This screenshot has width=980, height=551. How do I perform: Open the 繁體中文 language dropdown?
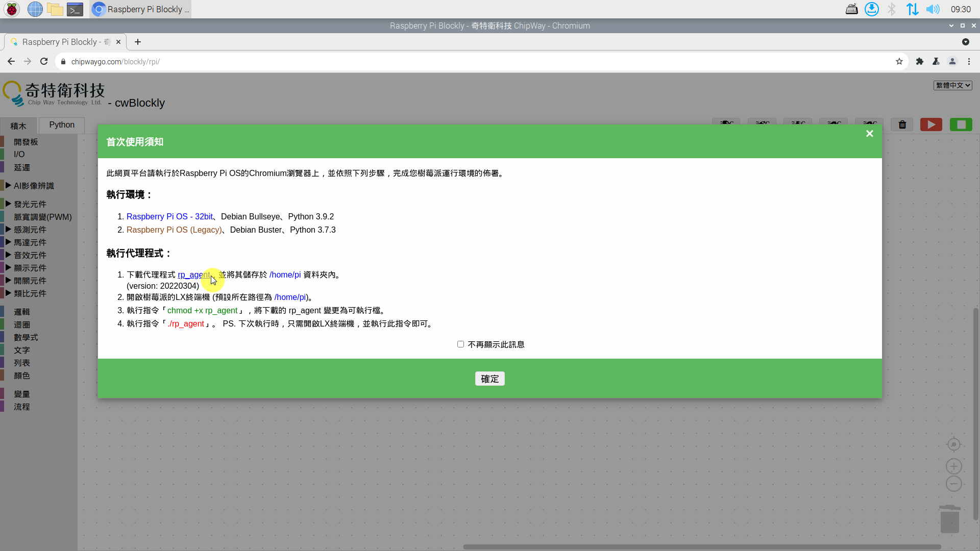pos(952,85)
